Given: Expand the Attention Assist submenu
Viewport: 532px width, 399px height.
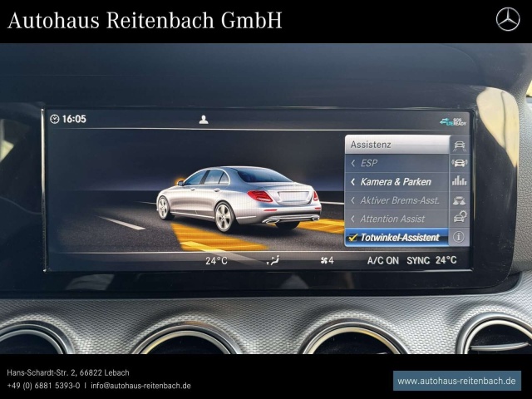Looking at the screenshot, I should click(352, 219).
